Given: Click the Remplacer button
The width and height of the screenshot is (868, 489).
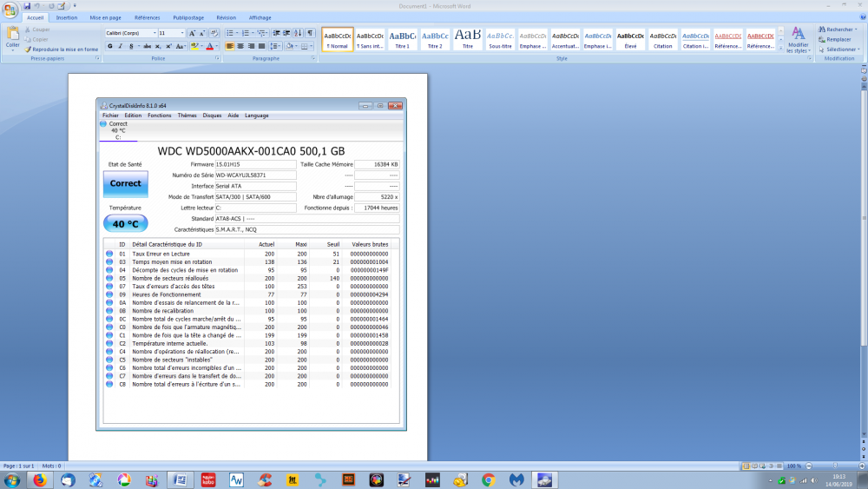Looking at the screenshot, I should [x=838, y=39].
